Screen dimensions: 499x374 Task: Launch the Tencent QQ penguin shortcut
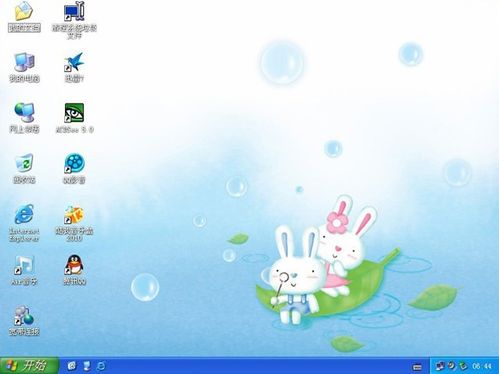click(x=74, y=265)
